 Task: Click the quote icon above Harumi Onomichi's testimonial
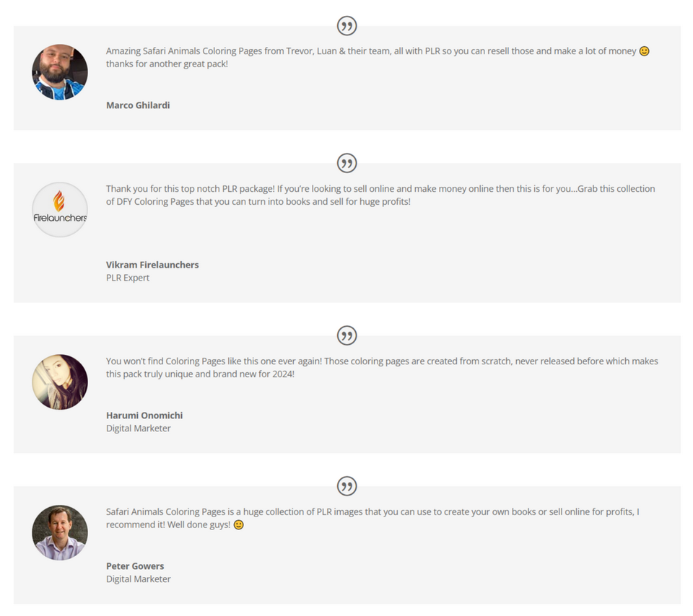pyautogui.click(x=346, y=335)
